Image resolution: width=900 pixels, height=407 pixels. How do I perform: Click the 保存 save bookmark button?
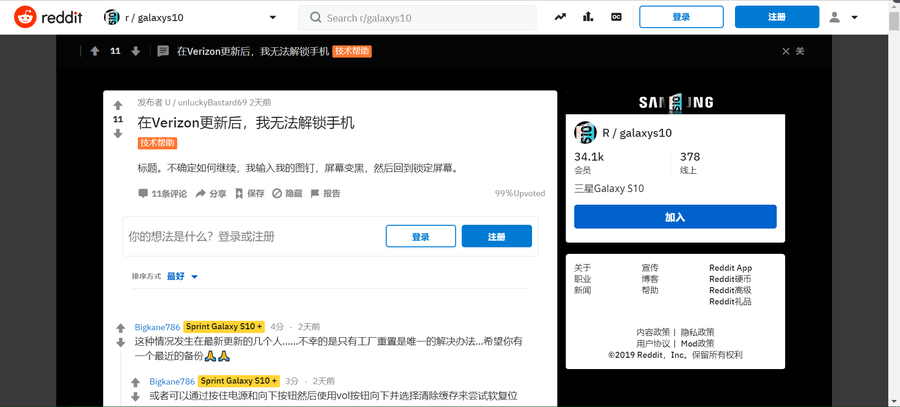250,193
